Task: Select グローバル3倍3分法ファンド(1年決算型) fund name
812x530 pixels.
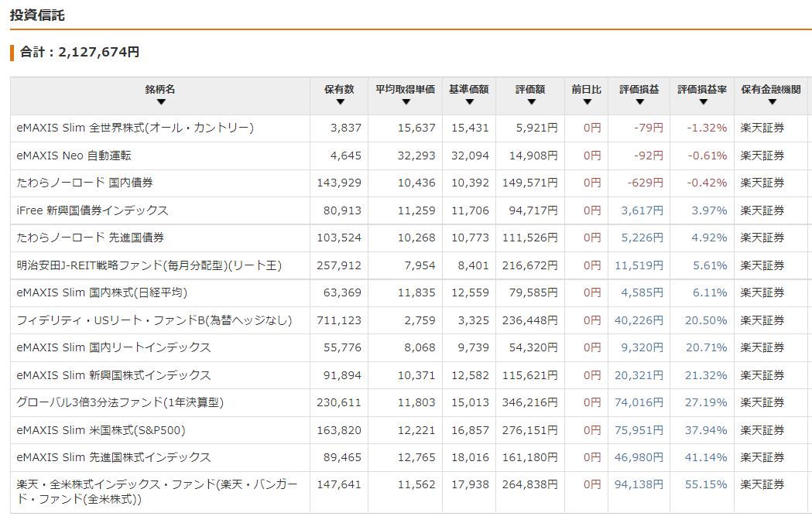Action: [120, 402]
